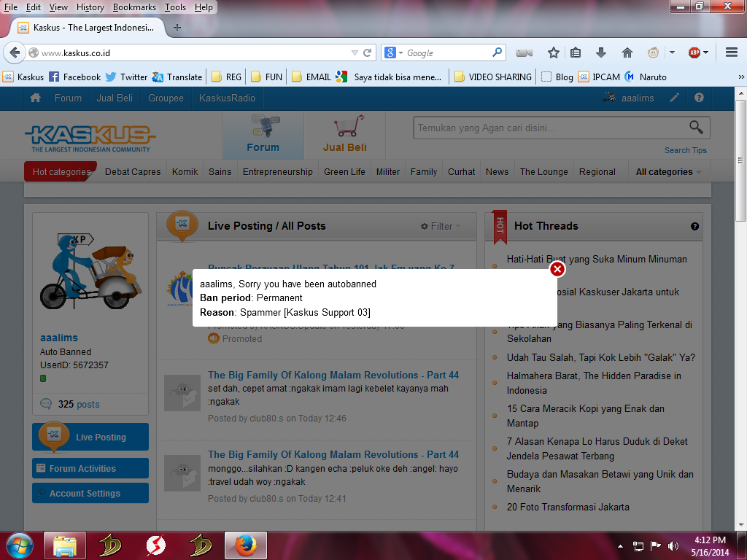Open the Filter dropdown in Live Posting

click(x=441, y=227)
